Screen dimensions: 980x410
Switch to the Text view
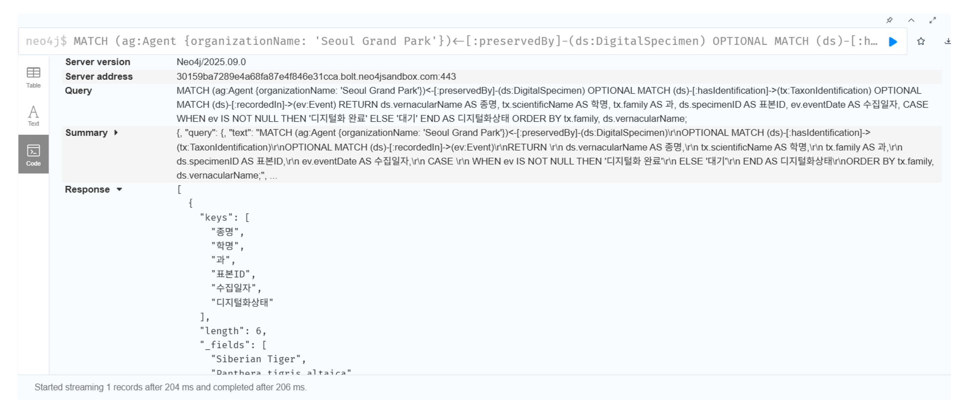click(33, 116)
